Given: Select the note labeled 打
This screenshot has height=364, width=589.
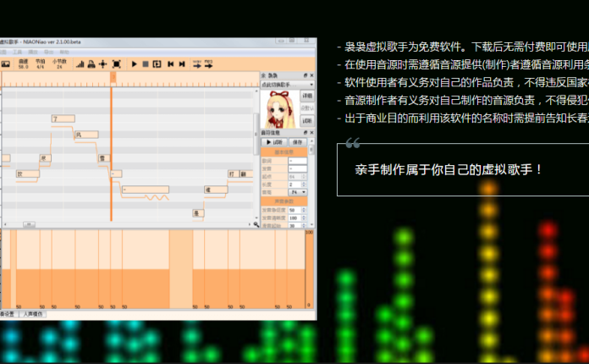Looking at the screenshot, I should pos(234,174).
